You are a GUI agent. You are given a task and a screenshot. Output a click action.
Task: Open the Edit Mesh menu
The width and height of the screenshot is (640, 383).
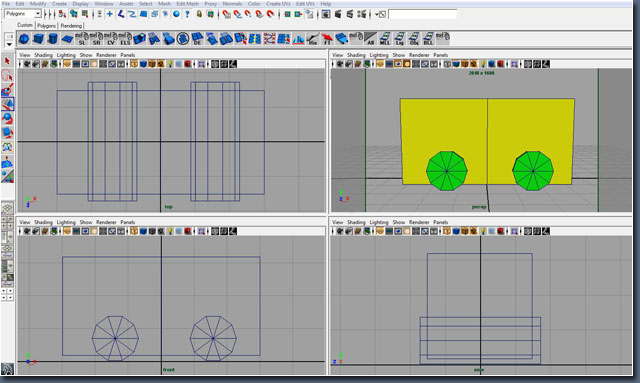click(187, 4)
